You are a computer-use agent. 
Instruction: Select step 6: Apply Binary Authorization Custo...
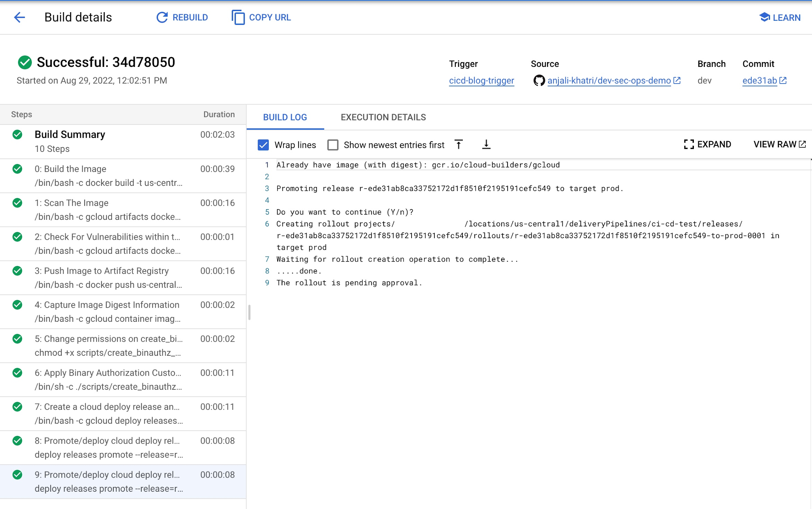tap(123, 380)
